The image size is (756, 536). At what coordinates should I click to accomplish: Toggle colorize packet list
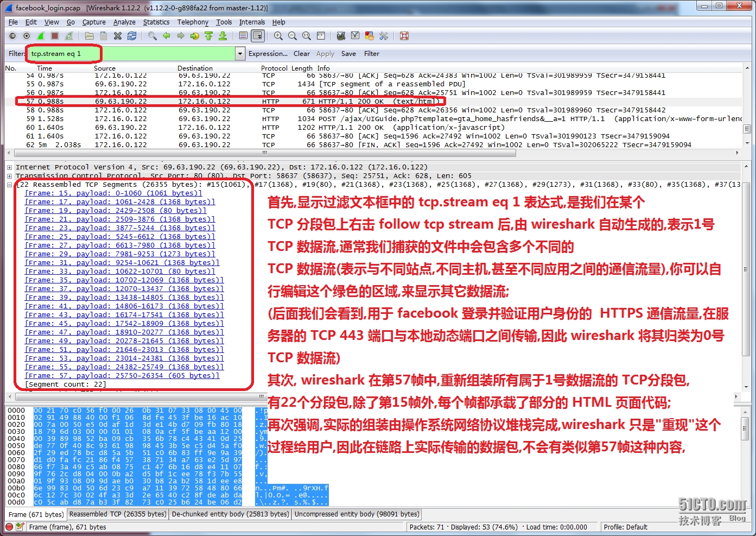pyautogui.click(x=244, y=36)
